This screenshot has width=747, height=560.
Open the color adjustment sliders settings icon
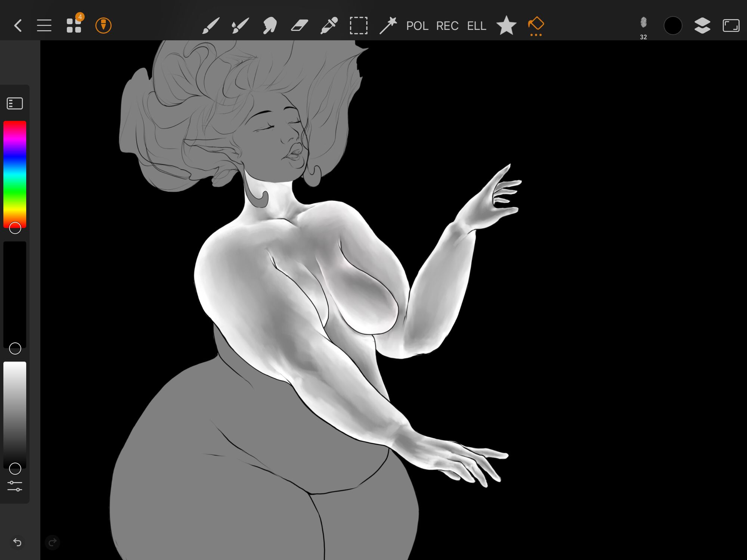(15, 486)
